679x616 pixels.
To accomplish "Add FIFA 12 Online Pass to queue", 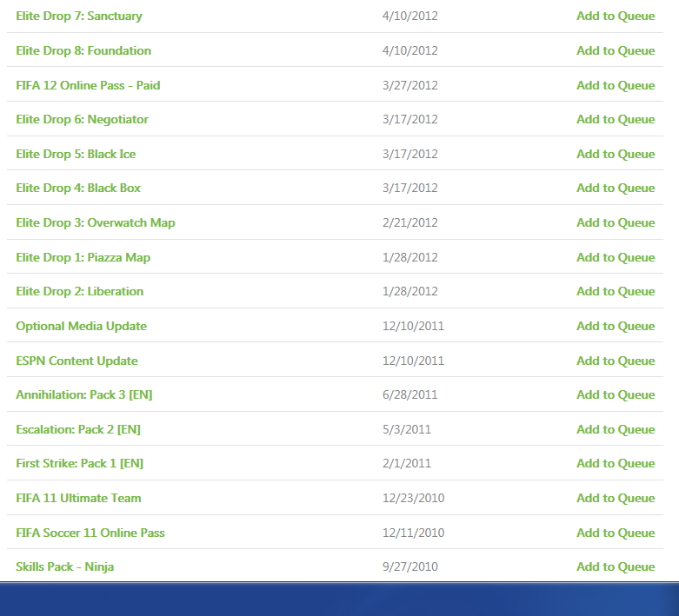I will pos(616,85).
